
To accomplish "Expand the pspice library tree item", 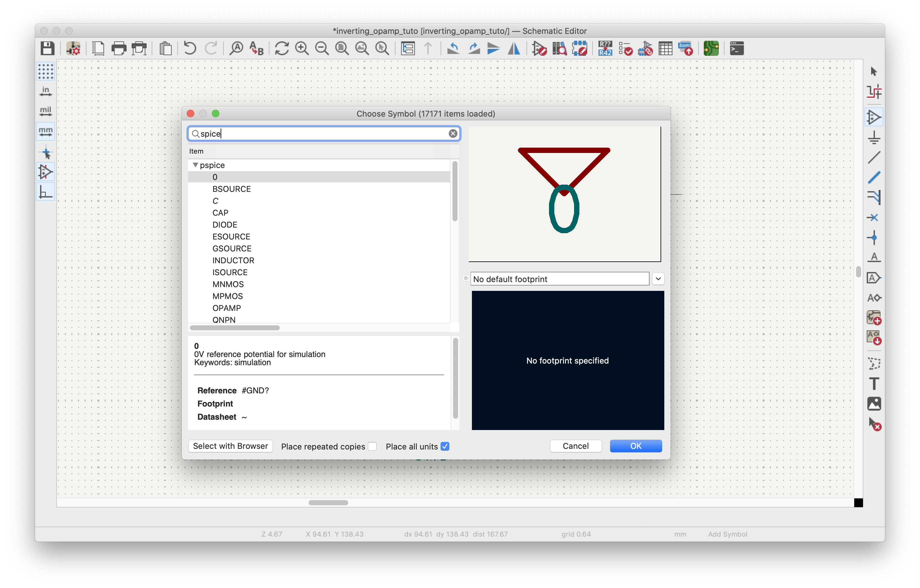I will click(x=195, y=164).
